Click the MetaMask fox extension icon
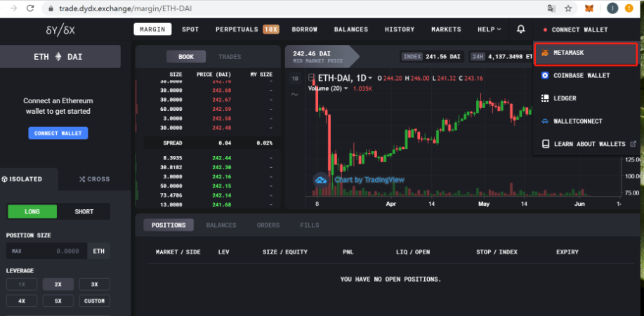The height and width of the screenshot is (316, 644). [x=589, y=8]
